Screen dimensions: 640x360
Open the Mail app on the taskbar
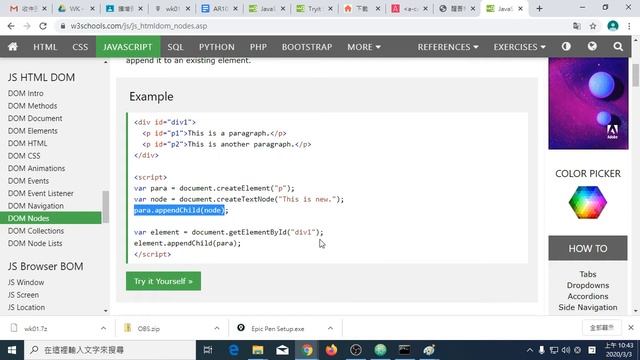click(x=282, y=350)
